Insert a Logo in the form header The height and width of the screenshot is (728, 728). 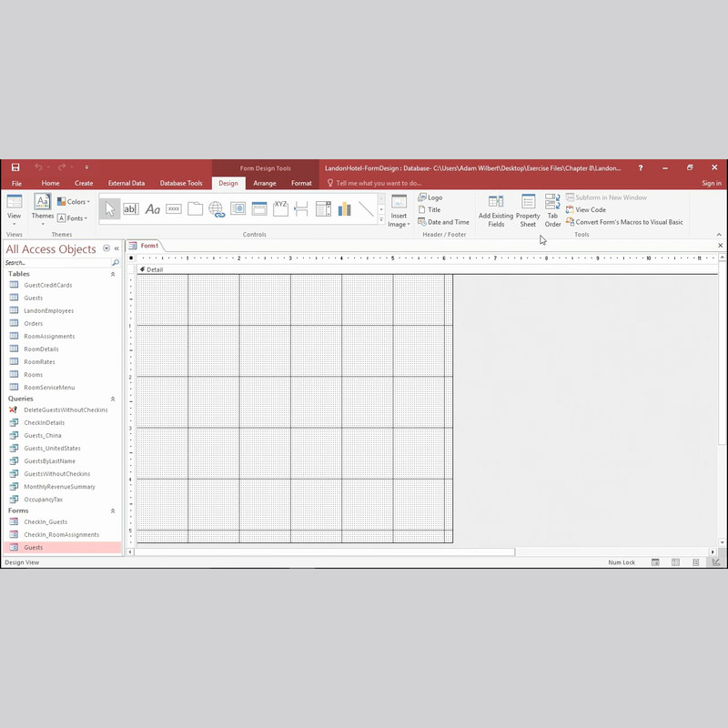point(430,197)
